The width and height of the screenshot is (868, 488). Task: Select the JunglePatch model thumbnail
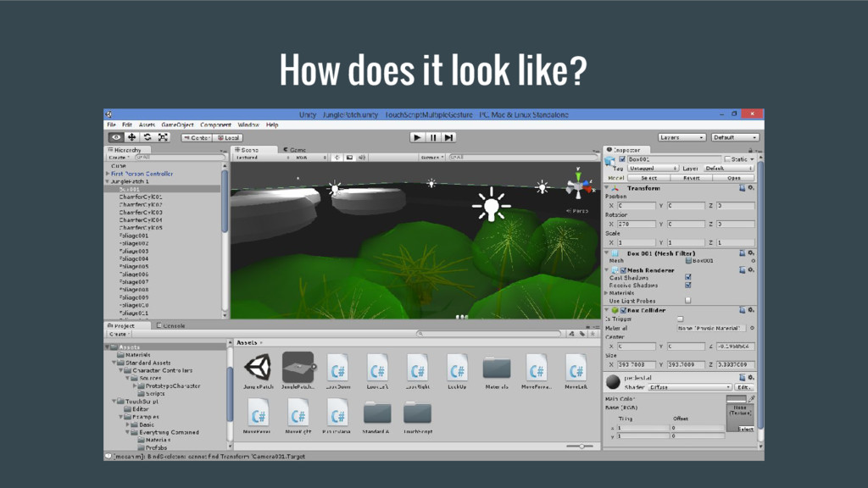pos(298,368)
